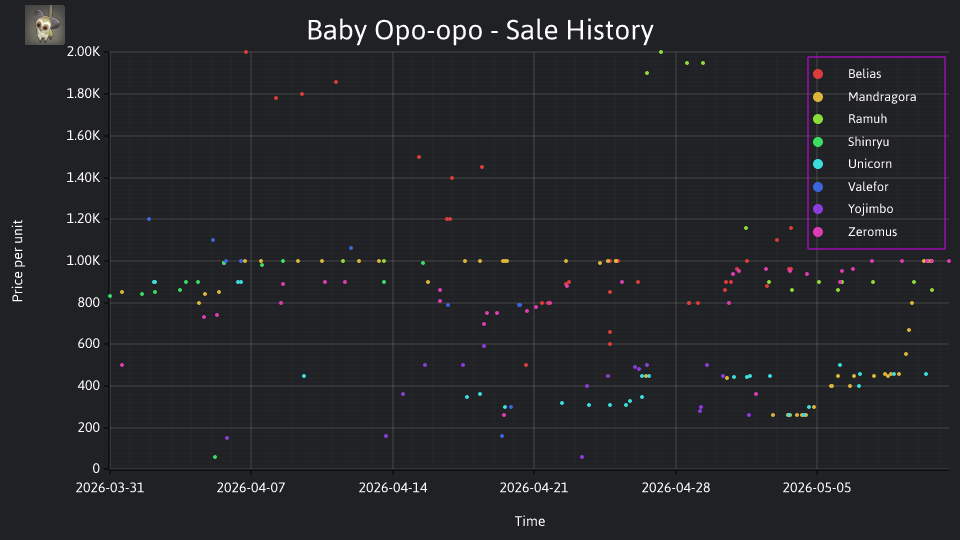Click the 2026-03-31 time axis label

(110, 488)
